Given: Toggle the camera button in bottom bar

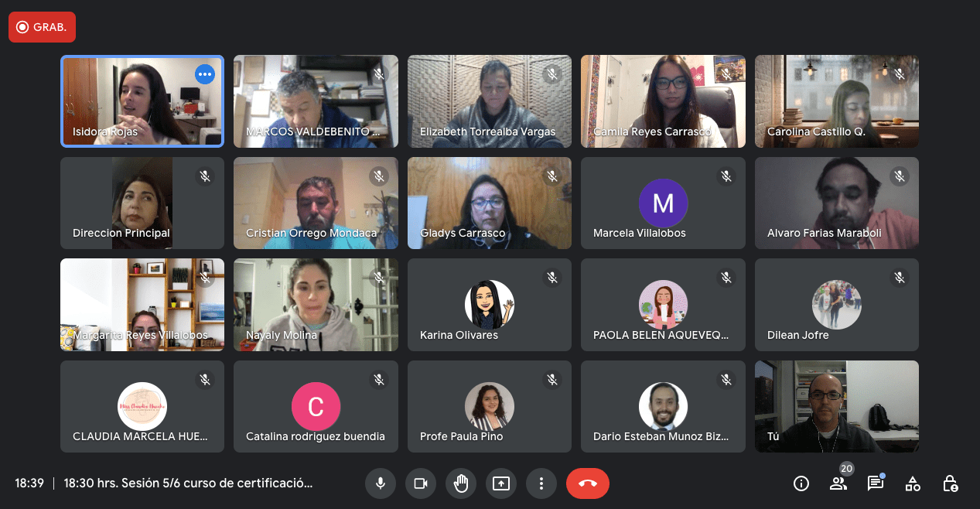Looking at the screenshot, I should (x=421, y=483).
